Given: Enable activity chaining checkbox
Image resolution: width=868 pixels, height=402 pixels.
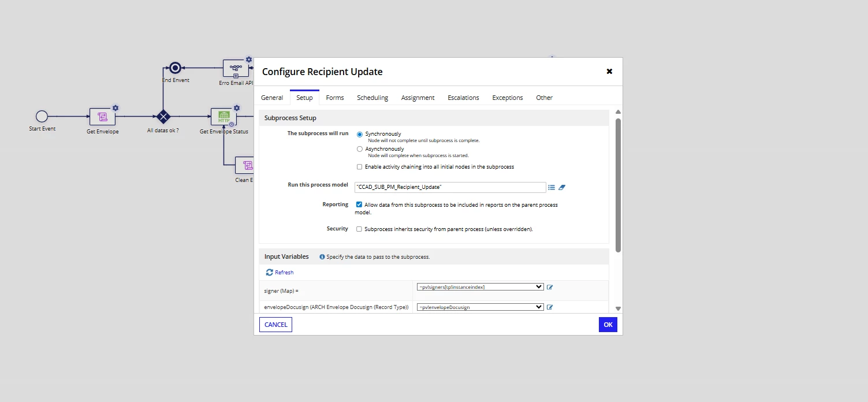Looking at the screenshot, I should (x=359, y=167).
